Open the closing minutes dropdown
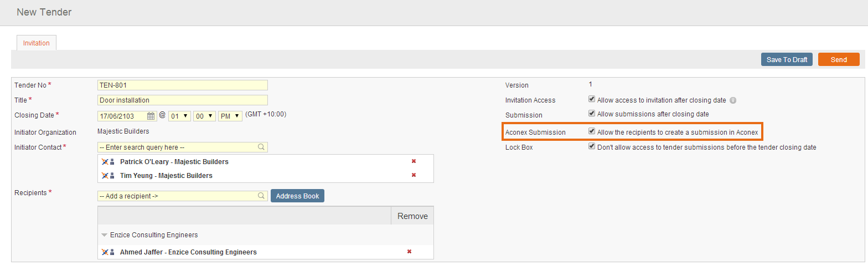 coord(204,116)
